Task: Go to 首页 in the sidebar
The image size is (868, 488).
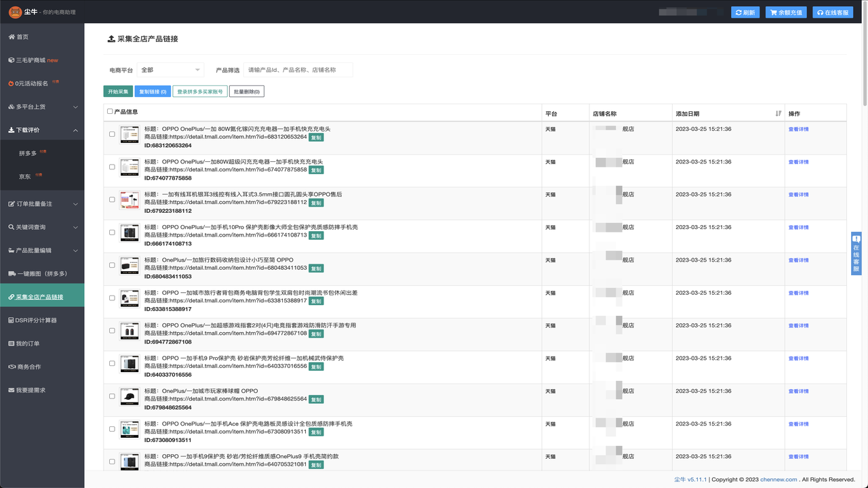Action: click(22, 37)
